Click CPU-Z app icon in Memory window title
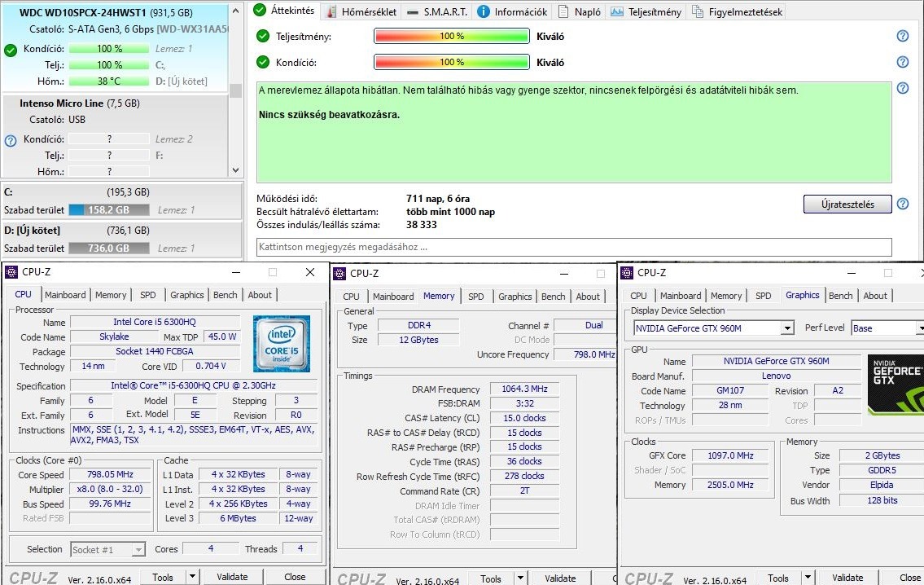 [x=339, y=273]
